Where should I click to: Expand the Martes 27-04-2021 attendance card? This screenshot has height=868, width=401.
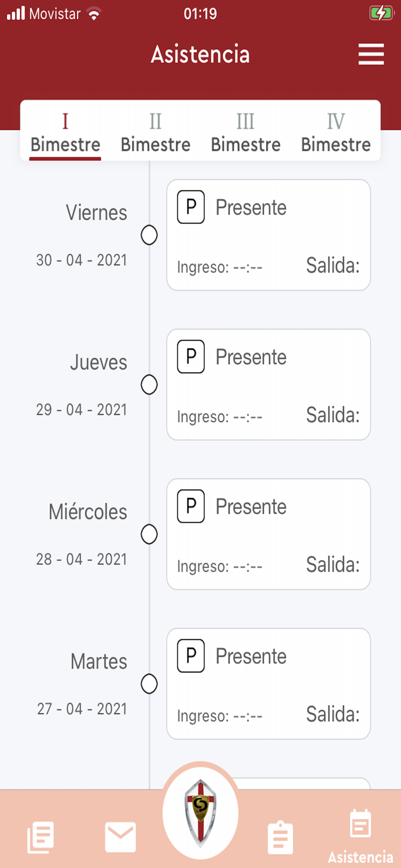268,683
